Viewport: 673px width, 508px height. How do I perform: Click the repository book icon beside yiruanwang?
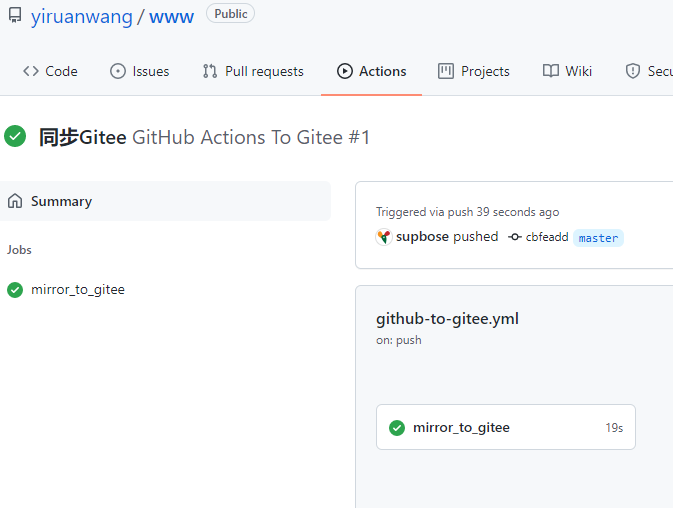pos(14,16)
